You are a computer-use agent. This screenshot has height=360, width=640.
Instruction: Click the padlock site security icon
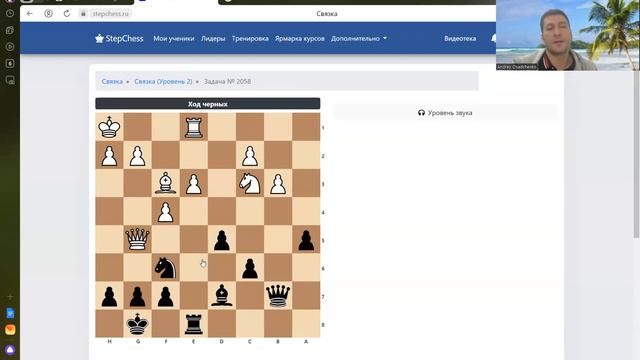(x=83, y=13)
